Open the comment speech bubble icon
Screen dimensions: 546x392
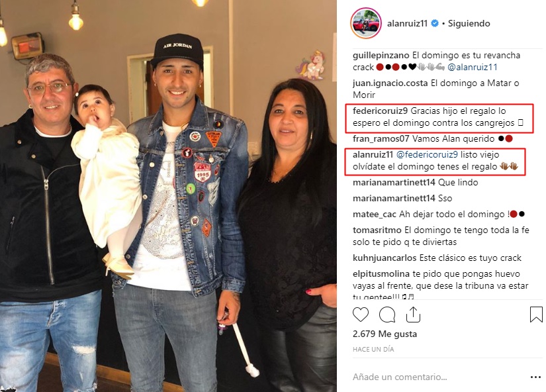(387, 315)
